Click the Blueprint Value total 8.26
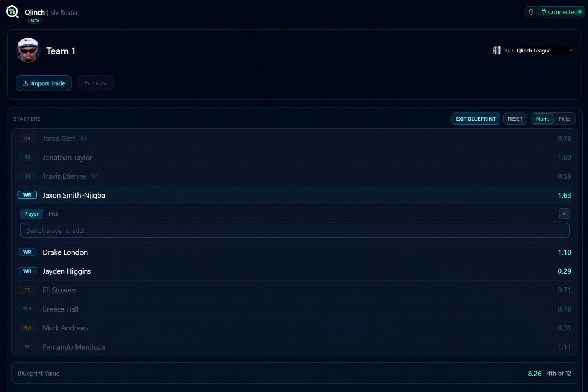The image size is (588, 392). [x=535, y=373]
